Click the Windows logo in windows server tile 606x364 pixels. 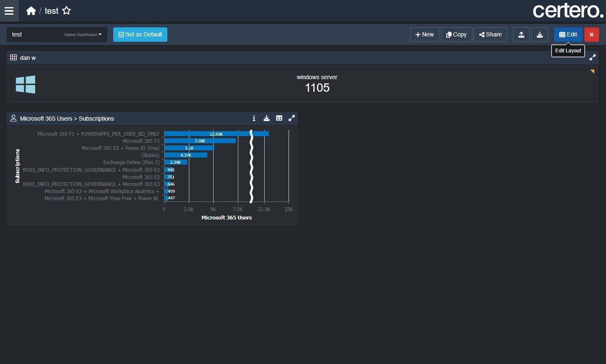point(26,84)
